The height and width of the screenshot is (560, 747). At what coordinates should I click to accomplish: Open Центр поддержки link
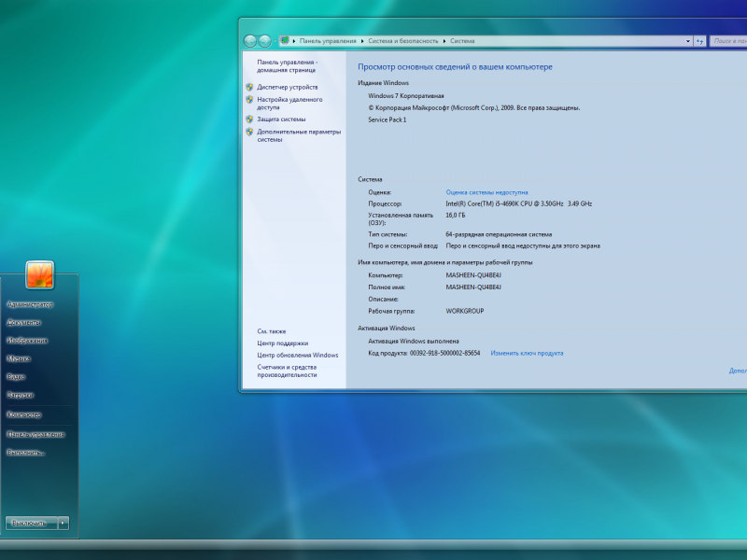pos(283,343)
